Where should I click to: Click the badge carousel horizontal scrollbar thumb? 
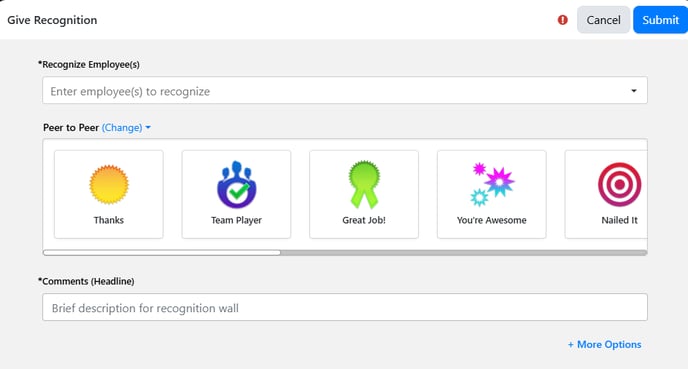click(161, 253)
